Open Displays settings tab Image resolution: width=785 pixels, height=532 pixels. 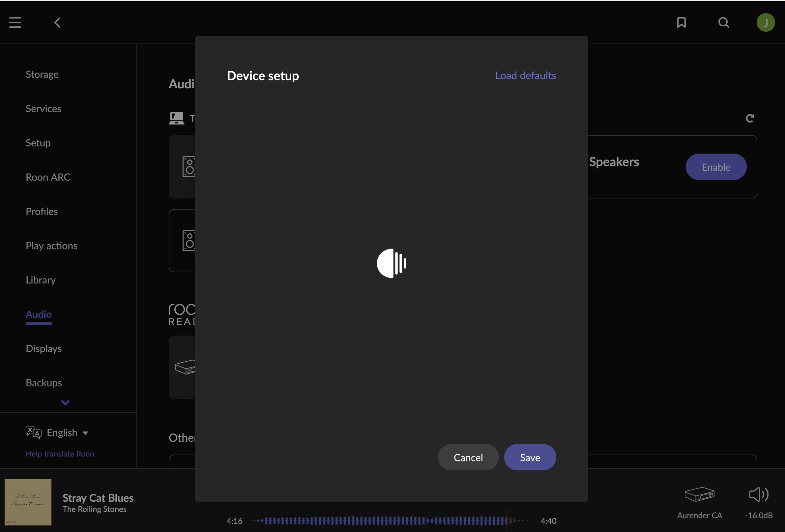[x=44, y=349]
